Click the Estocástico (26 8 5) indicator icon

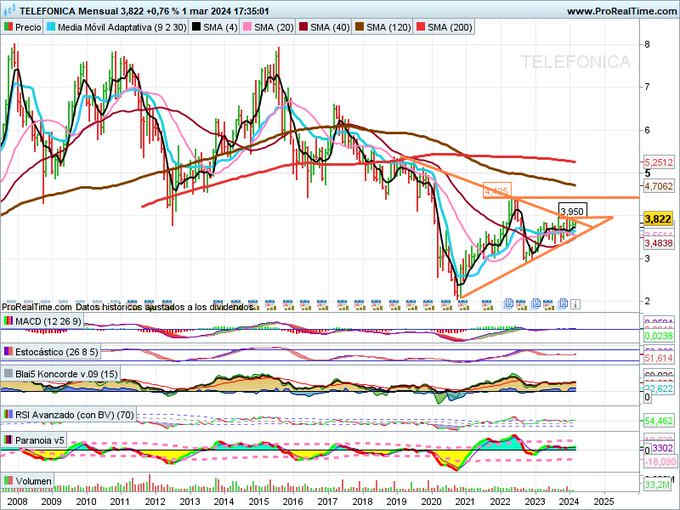(8, 352)
